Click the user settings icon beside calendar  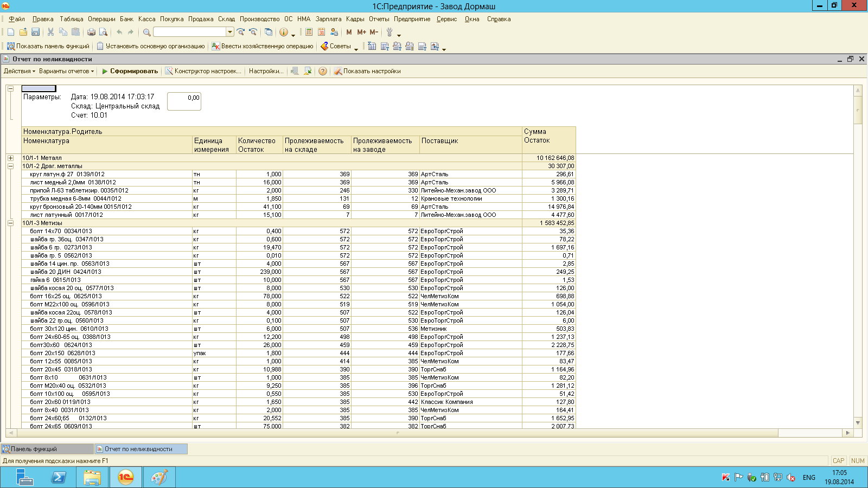(334, 33)
